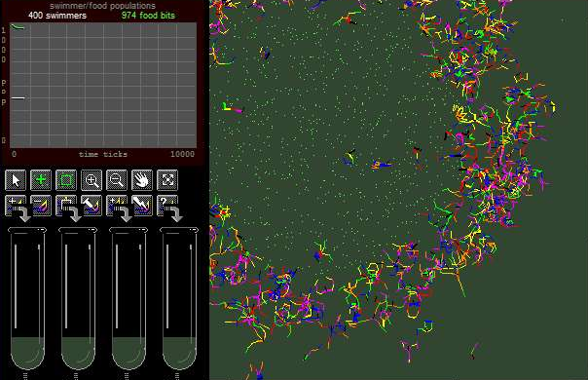Choose the green rectangle selection tool
Viewport: 588px width, 380px height.
[66, 180]
